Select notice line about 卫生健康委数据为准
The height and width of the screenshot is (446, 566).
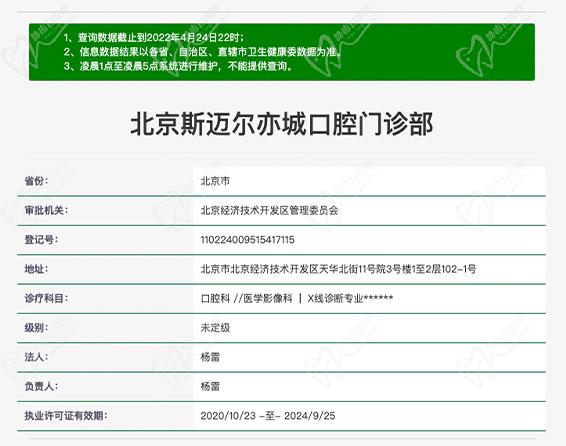point(202,52)
